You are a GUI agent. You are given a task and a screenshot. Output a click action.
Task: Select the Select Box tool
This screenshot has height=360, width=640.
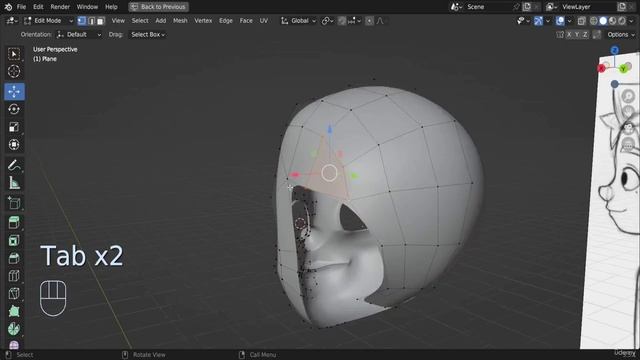point(14,54)
